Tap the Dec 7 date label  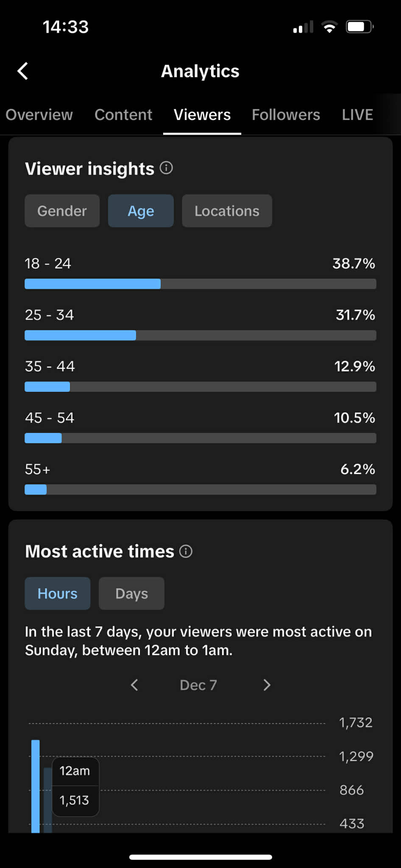(x=198, y=685)
